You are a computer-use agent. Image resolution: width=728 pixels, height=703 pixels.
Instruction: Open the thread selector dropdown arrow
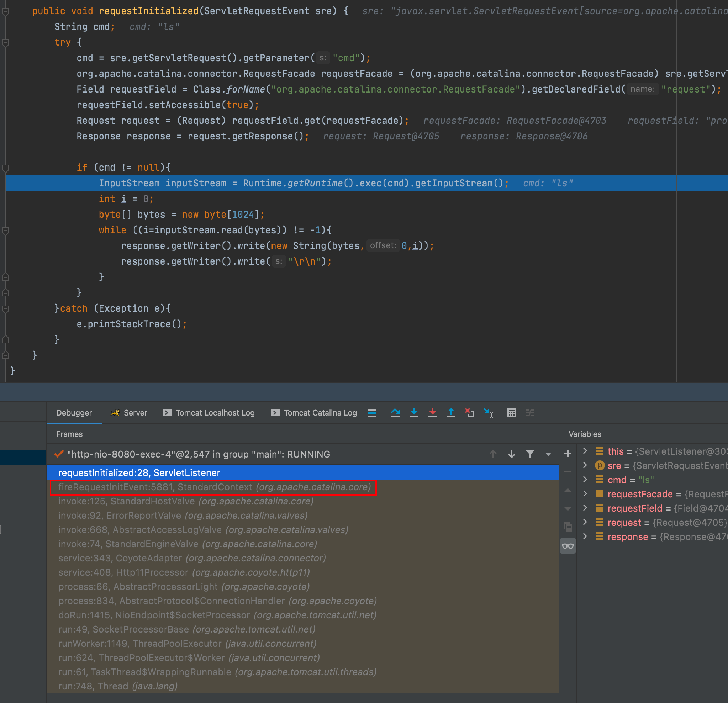(548, 454)
